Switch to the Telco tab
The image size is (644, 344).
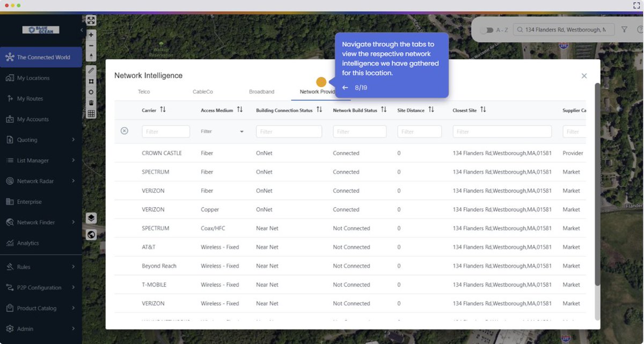[144, 92]
